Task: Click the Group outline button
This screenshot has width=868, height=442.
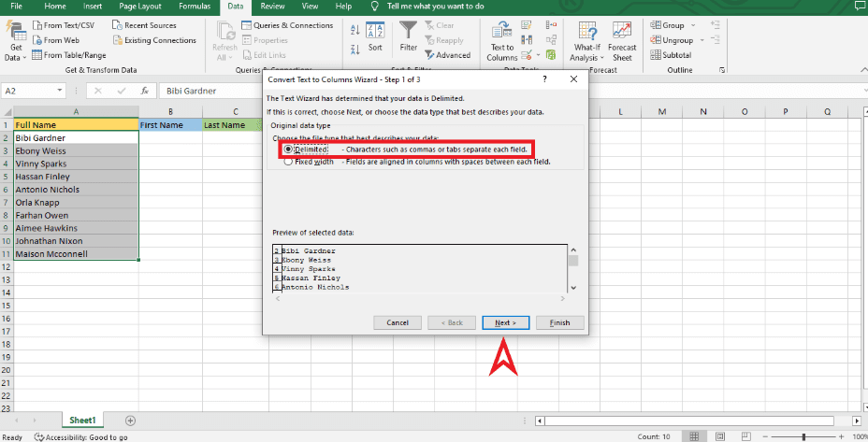Action: 668,25
